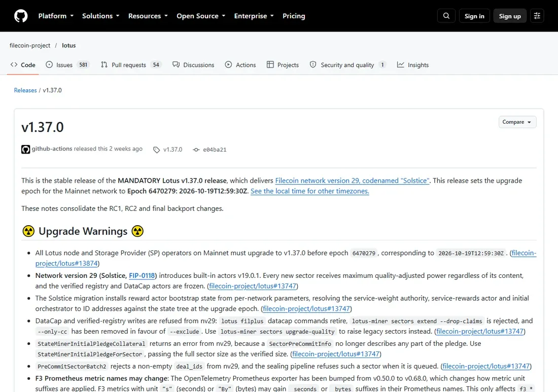
Task: Open the search magnifier button
Action: click(446, 16)
